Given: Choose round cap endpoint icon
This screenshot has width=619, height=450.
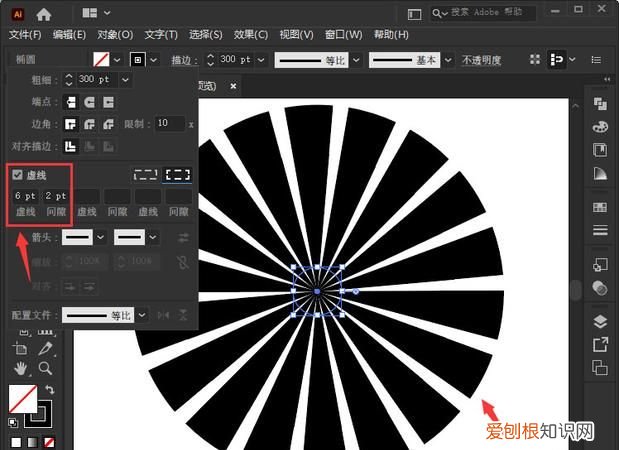Looking at the screenshot, I should pyautogui.click(x=89, y=102).
